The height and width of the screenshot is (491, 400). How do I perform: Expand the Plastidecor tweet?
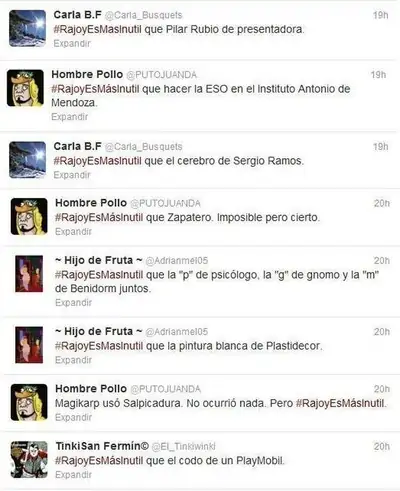73,360
